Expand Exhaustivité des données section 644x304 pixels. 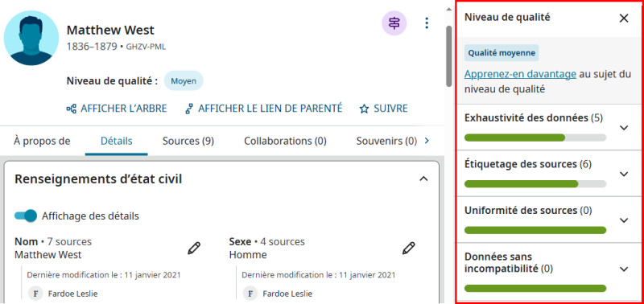624,128
